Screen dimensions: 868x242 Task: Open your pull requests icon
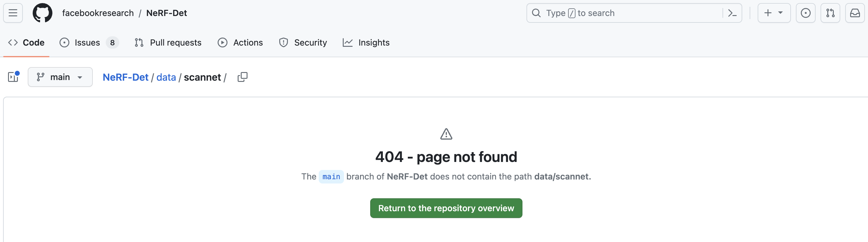(830, 13)
